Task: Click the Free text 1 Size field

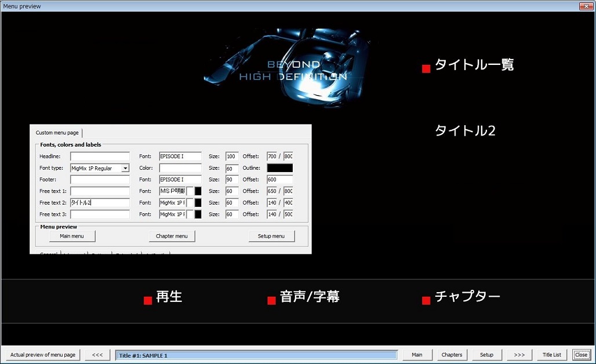Action: [232, 191]
